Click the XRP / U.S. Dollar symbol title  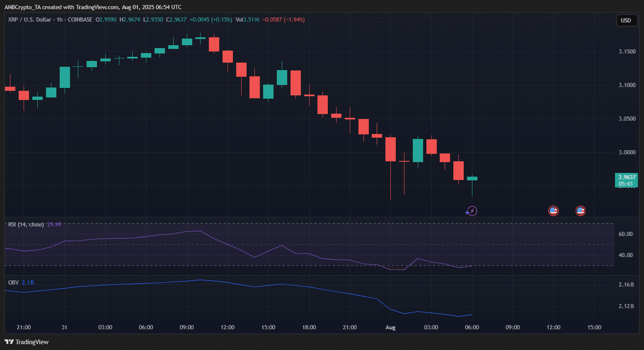[29, 19]
